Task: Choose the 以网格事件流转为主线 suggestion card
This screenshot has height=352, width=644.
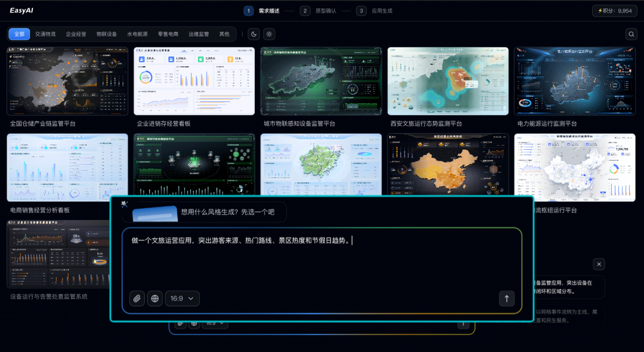Action: [569, 316]
